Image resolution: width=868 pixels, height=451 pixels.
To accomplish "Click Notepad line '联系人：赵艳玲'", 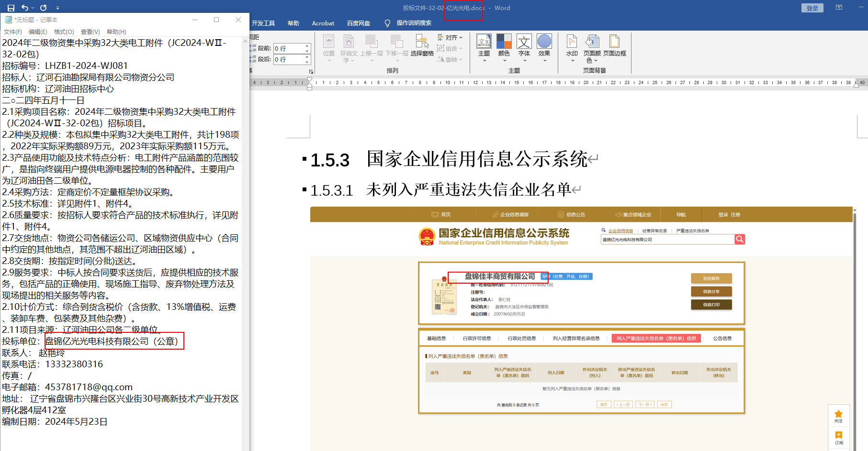I will click(33, 352).
